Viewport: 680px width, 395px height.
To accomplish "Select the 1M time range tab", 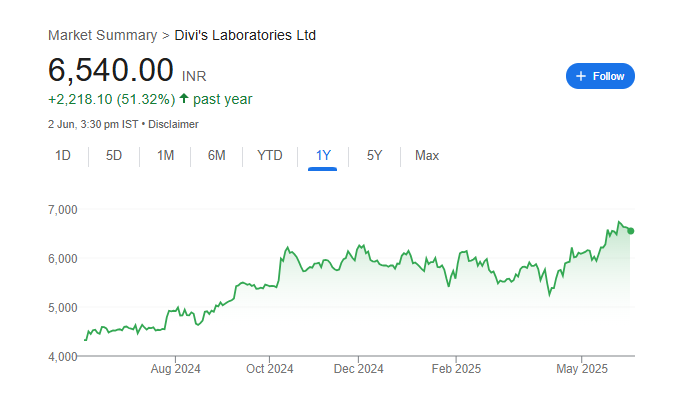I will point(165,155).
